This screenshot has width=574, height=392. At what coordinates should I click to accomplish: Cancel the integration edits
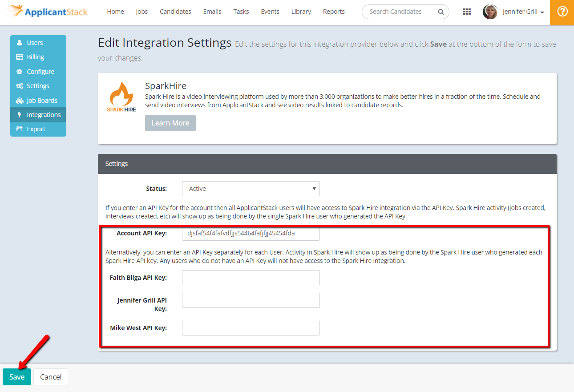tap(50, 376)
